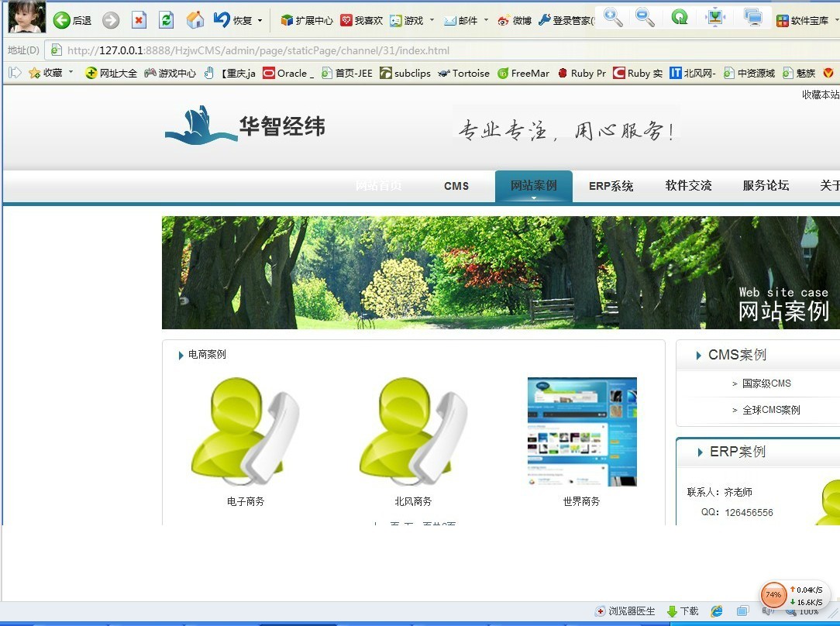Image resolution: width=840 pixels, height=626 pixels.
Task: Click the zoom out magnifier icon
Action: coord(645,18)
